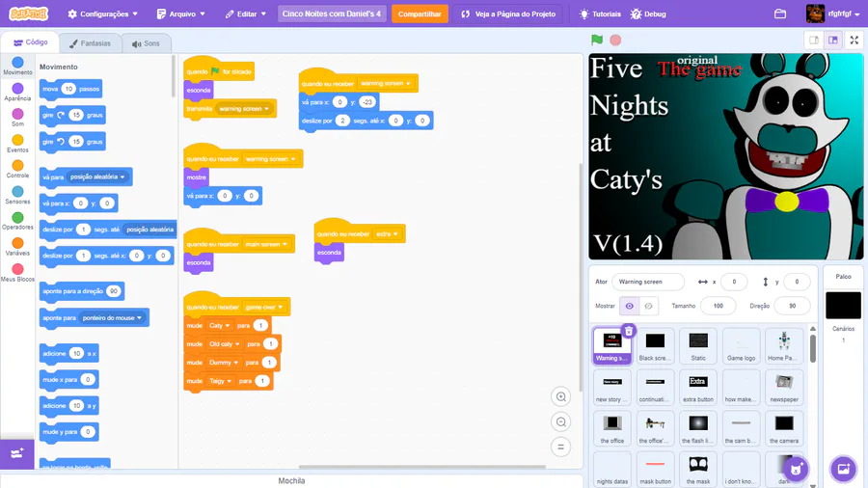Screen dimensions: 868x488
Task: Add a new sprite with cat button
Action: pyautogui.click(x=796, y=469)
